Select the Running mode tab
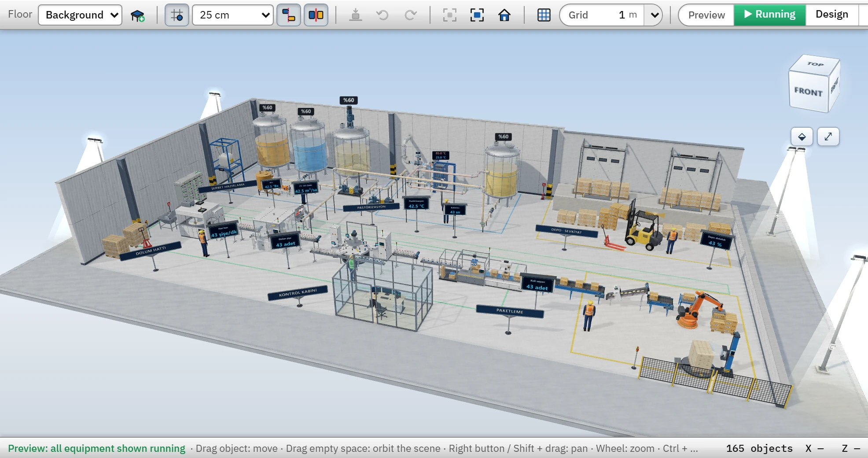The width and height of the screenshot is (868, 458). click(x=770, y=15)
